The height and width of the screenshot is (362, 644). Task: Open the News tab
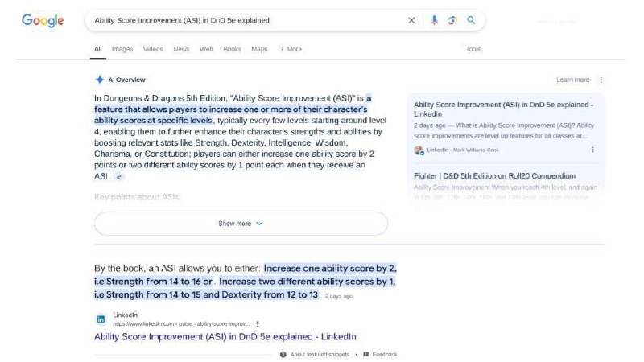(181, 49)
